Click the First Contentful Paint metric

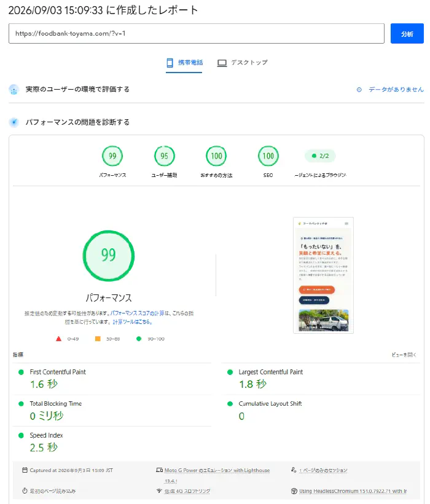click(112, 379)
